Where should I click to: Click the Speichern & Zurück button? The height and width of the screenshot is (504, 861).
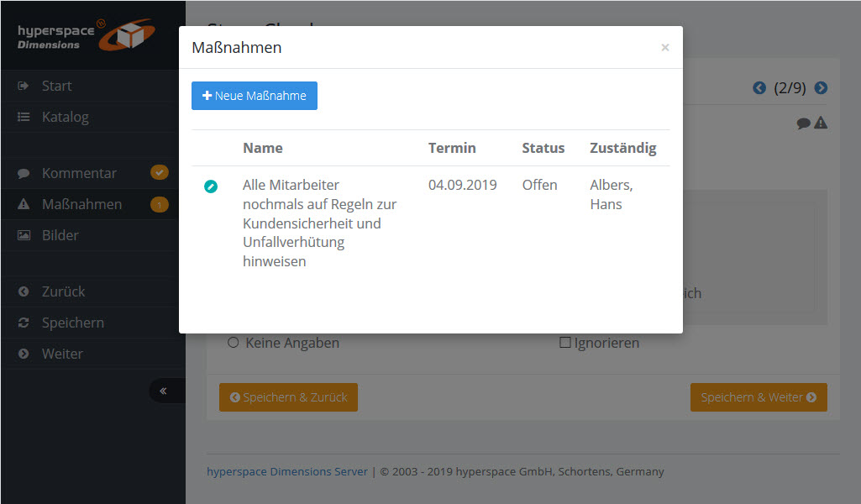[288, 397]
